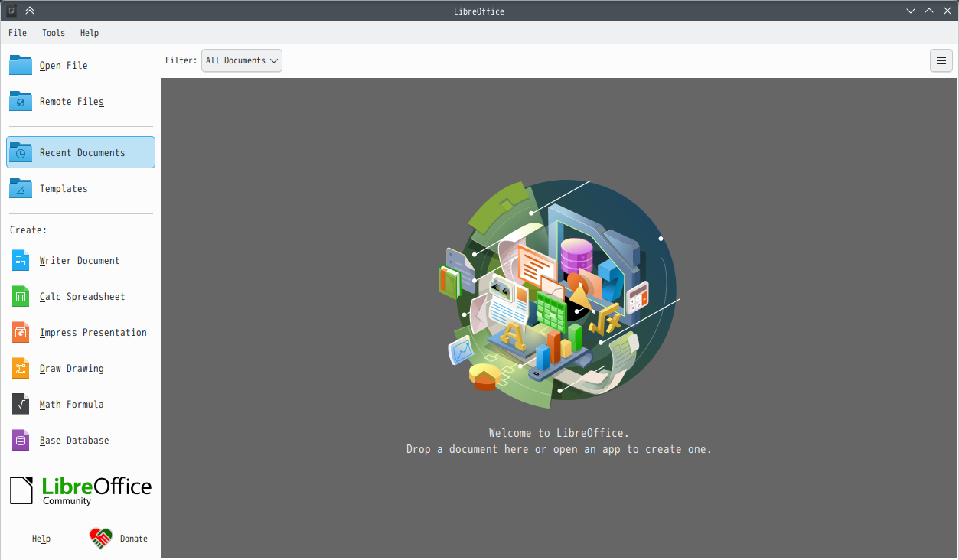Open the All Documents filter dropdown
This screenshot has width=959, height=560.
242,60
